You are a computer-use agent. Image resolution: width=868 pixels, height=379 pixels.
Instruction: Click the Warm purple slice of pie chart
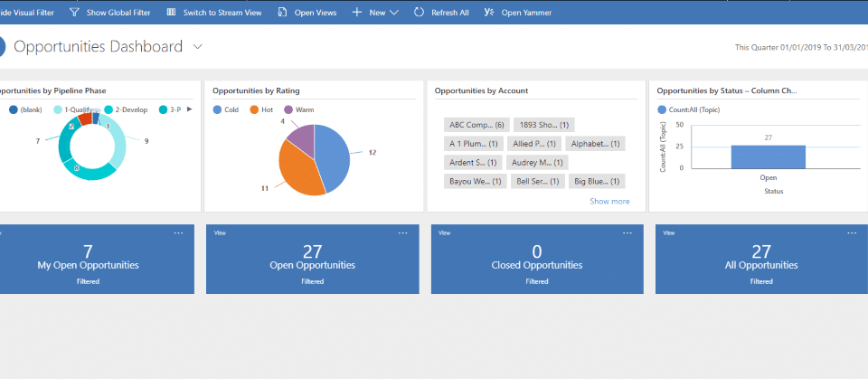pos(301,138)
